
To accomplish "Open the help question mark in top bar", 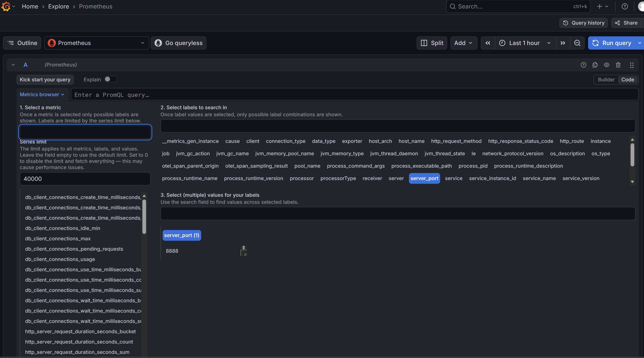I will point(624,7).
